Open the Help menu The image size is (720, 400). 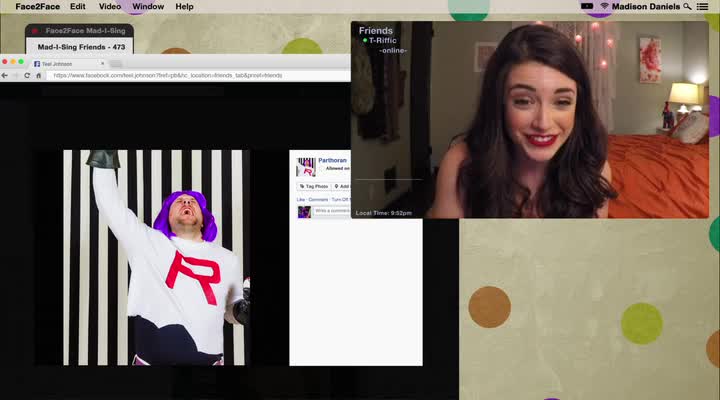pos(184,7)
